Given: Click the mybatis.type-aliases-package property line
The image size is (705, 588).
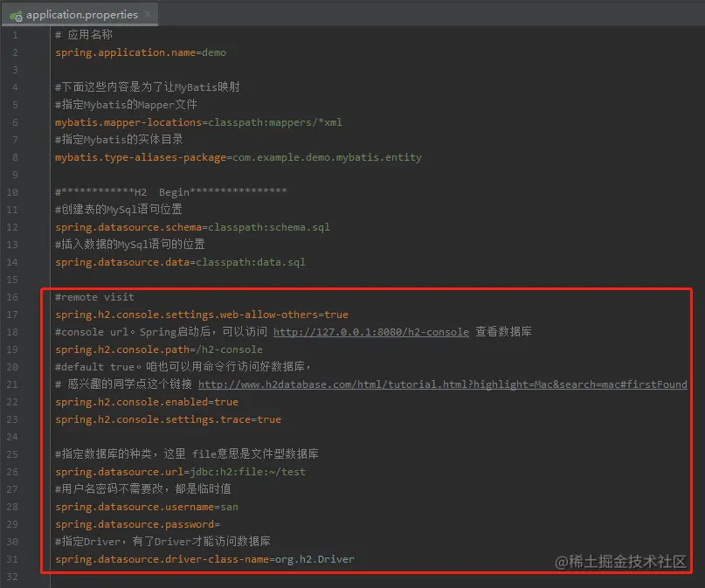Looking at the screenshot, I should click(238, 157).
